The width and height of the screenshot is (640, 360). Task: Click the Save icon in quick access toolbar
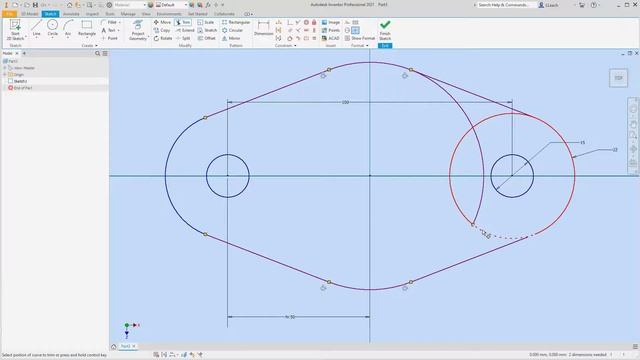35,5
